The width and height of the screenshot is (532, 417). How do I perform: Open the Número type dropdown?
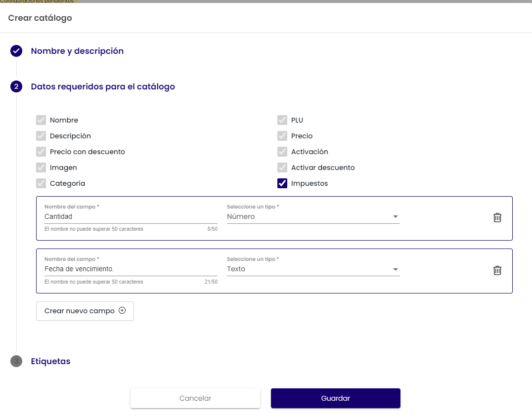[313, 216]
